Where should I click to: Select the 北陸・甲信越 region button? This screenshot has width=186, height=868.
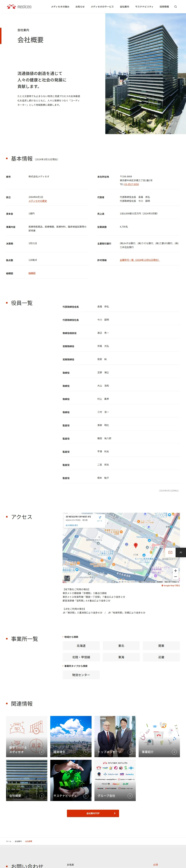81,657
